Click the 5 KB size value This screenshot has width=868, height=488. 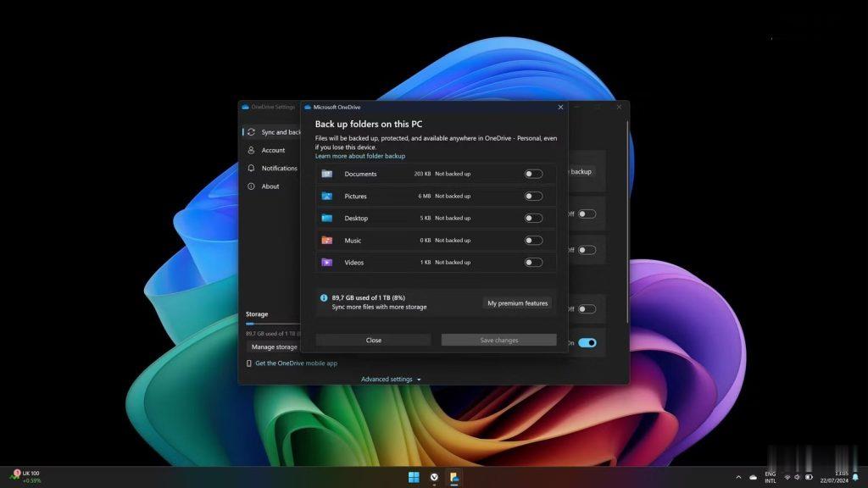coord(426,218)
